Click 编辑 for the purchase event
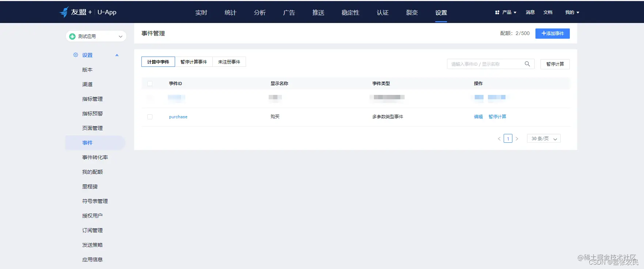 478,117
